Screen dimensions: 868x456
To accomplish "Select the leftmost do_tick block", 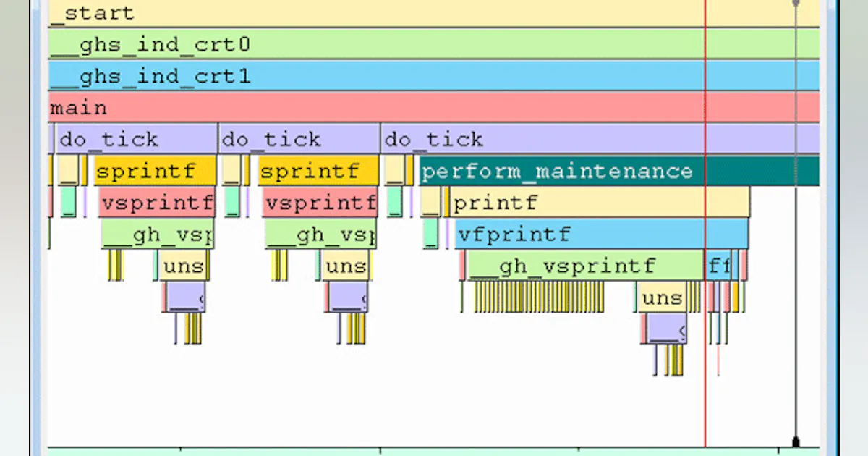I will [136, 139].
